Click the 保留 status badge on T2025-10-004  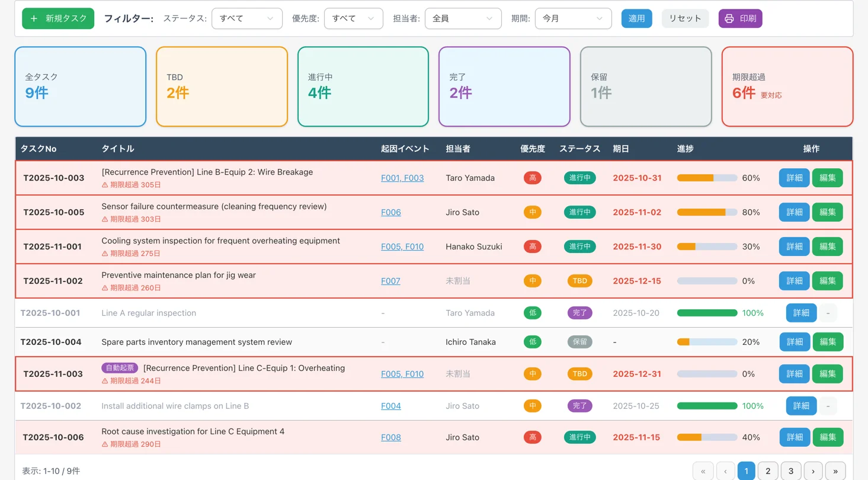coord(579,342)
